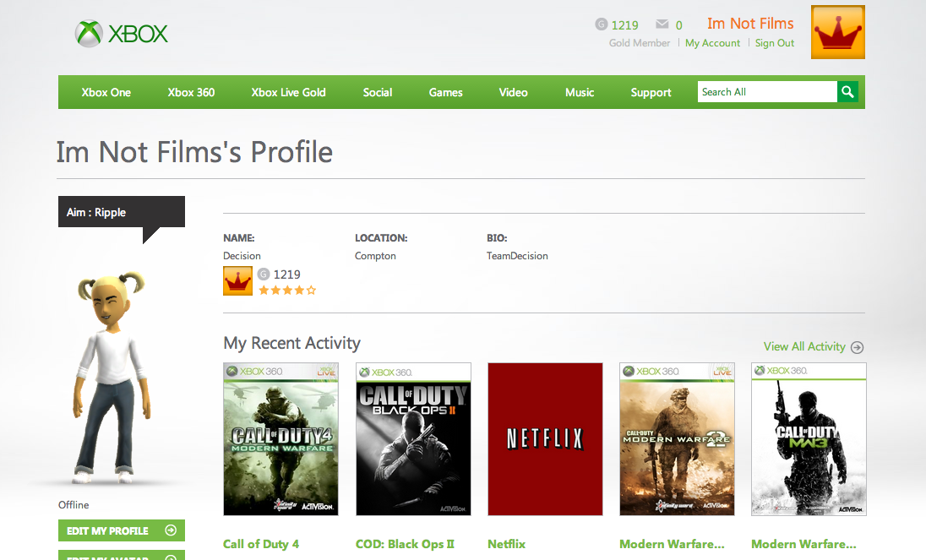The width and height of the screenshot is (926, 560).
Task: Click the Aim : Ripple motto bubble
Action: [x=122, y=212]
